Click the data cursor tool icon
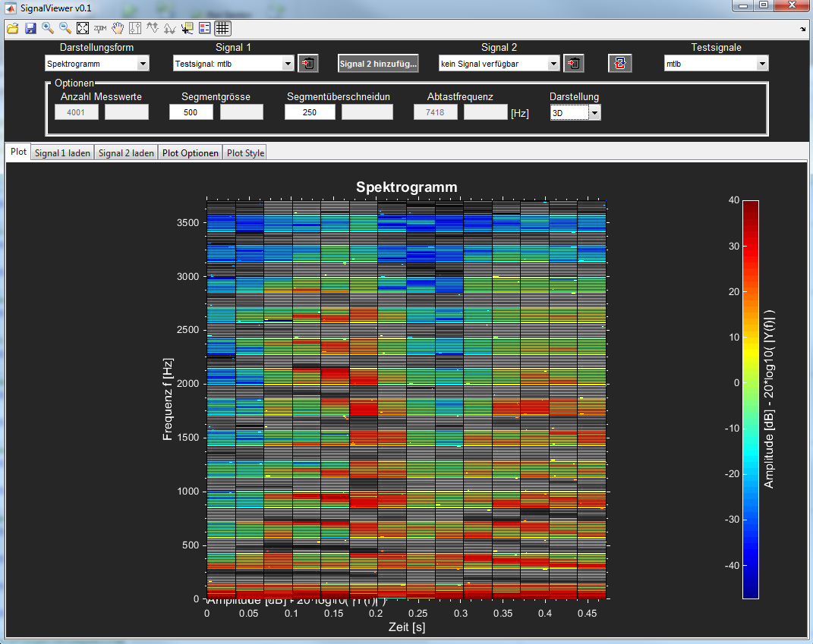 [187, 29]
